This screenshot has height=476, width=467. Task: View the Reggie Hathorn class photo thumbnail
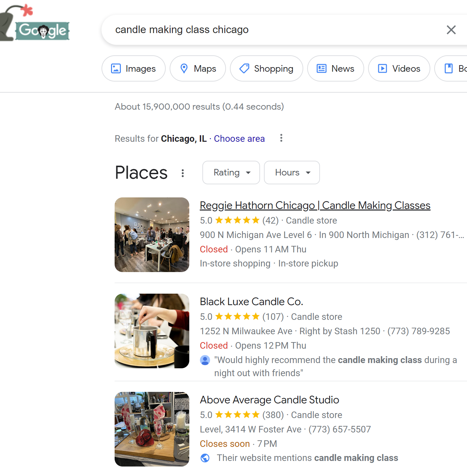[152, 235]
